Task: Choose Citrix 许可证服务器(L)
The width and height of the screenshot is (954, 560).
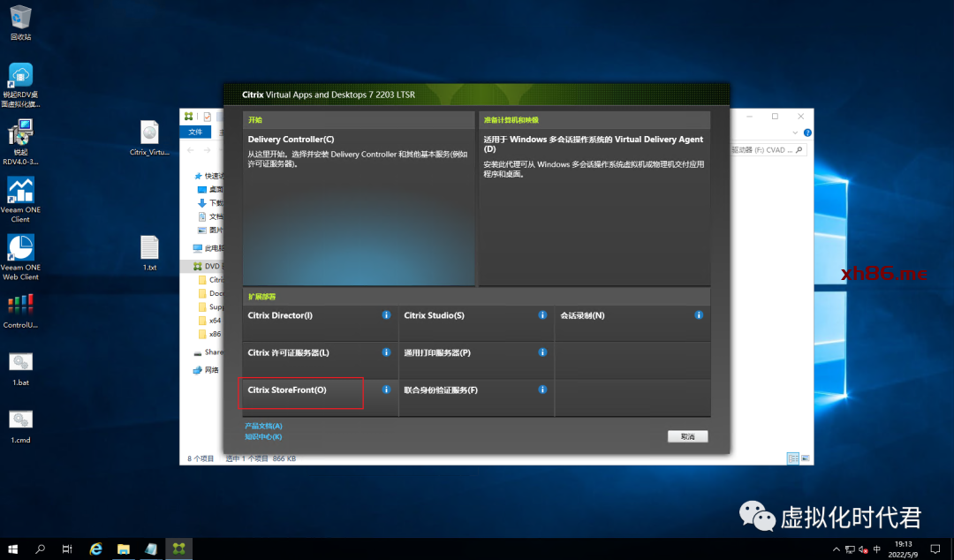Action: [320, 359]
